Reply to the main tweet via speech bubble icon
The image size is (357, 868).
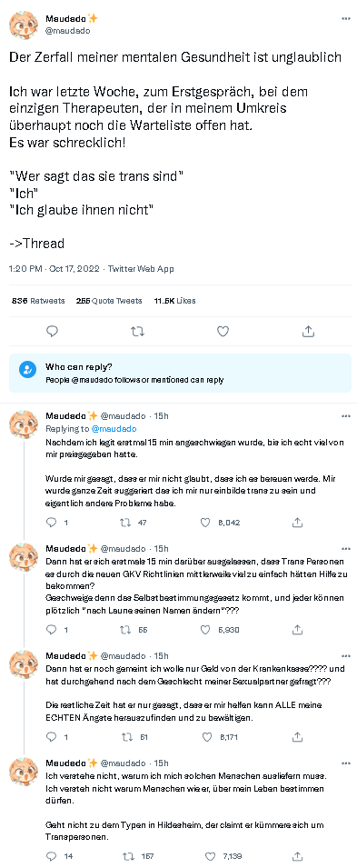(52, 331)
